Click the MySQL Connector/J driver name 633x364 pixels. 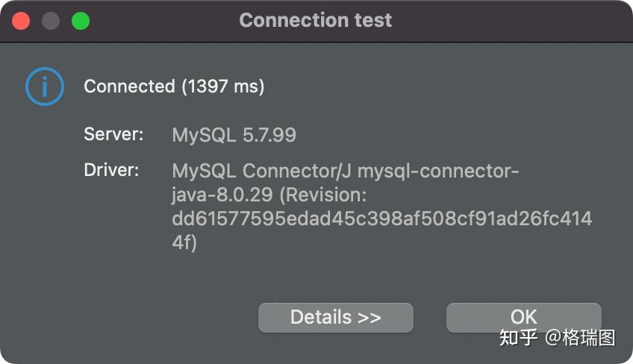261,171
